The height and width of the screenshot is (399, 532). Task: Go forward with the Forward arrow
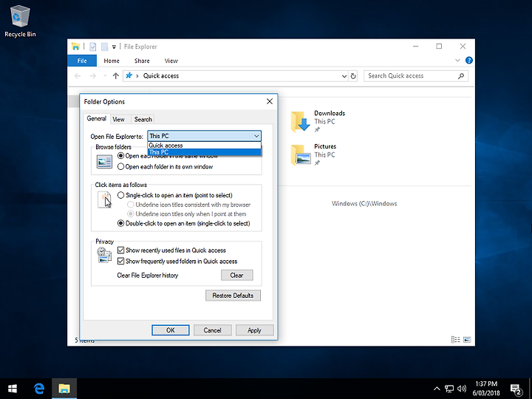coord(92,75)
